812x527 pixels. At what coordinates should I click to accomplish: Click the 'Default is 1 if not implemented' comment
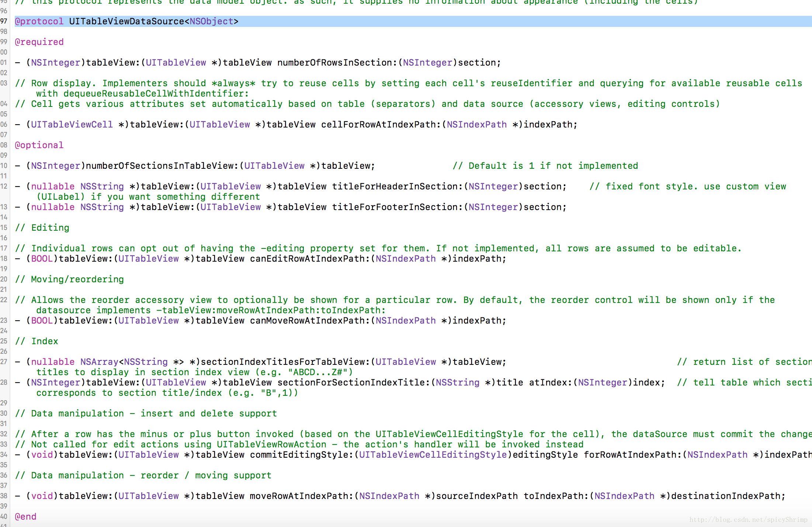tap(545, 166)
